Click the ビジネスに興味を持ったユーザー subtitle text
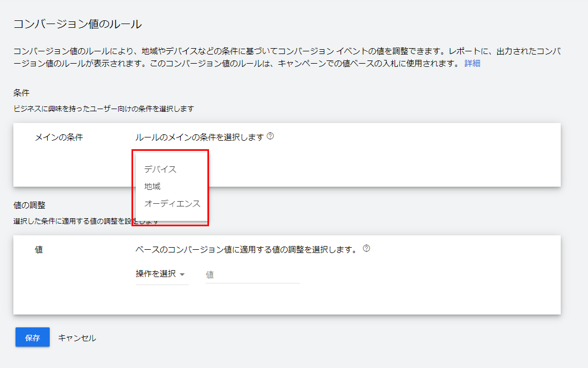 [x=103, y=109]
